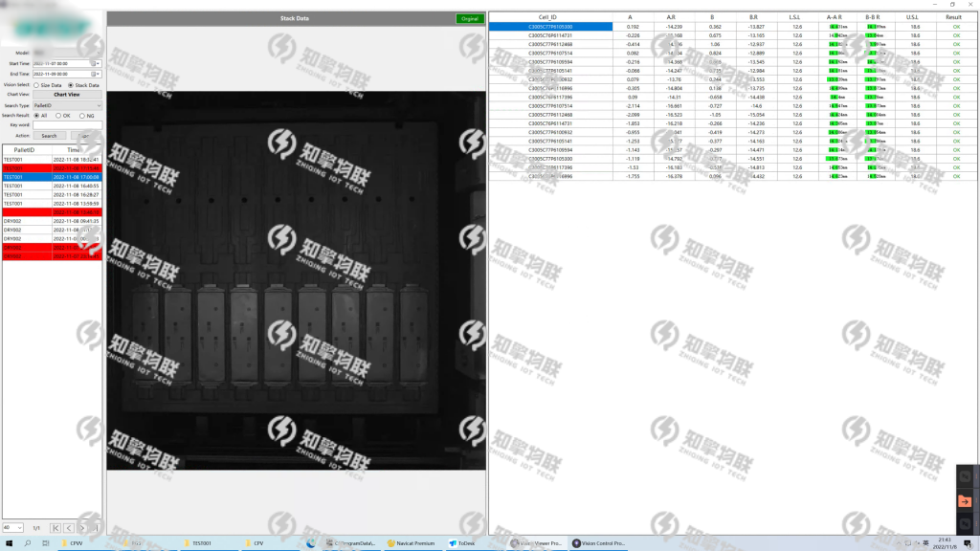Image resolution: width=980 pixels, height=551 pixels.
Task: Expand the Search Type PalletID dropdown
Action: pyautogui.click(x=67, y=105)
